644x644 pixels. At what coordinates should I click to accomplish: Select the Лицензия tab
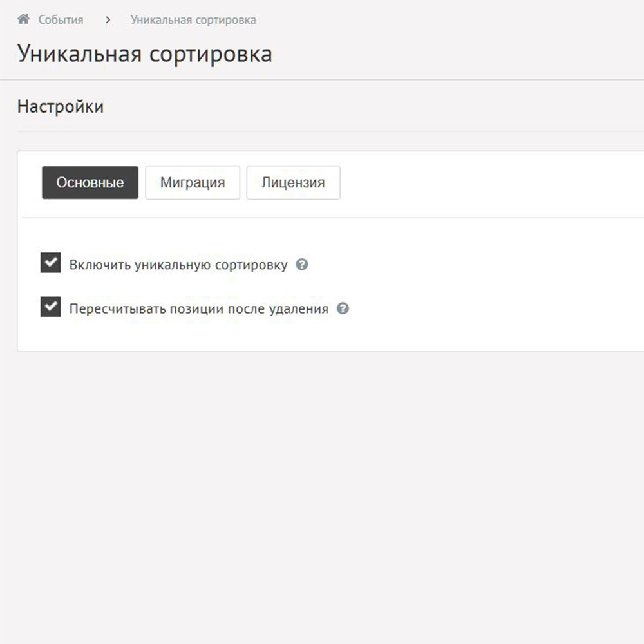pyautogui.click(x=293, y=183)
